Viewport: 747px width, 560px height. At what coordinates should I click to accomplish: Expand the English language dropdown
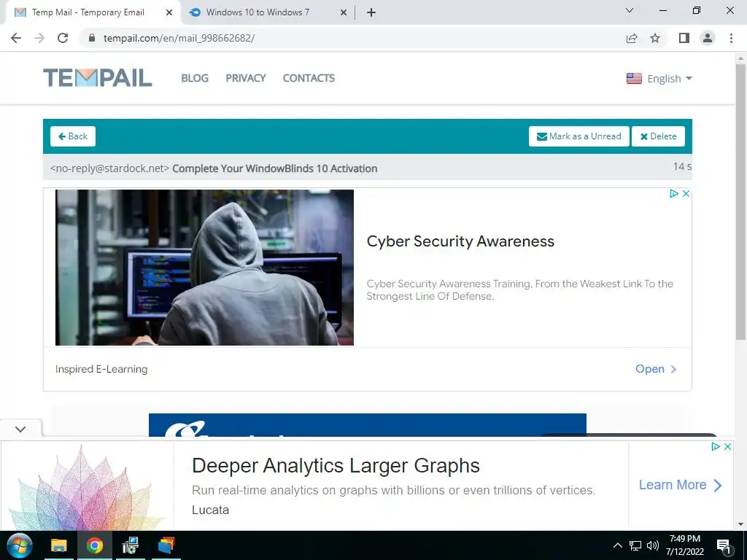pyautogui.click(x=659, y=79)
